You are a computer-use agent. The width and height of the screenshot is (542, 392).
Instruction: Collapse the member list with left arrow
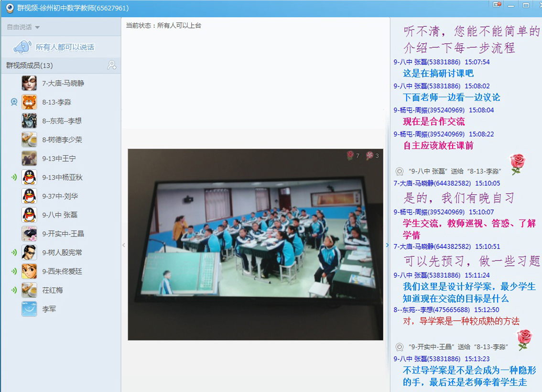pos(123,245)
